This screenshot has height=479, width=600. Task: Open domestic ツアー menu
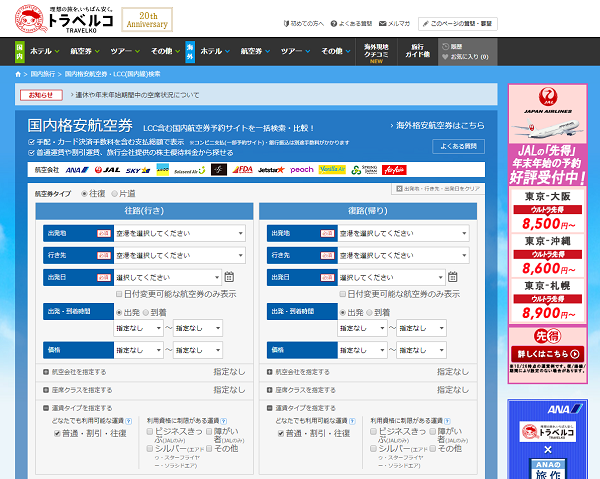tap(125, 51)
